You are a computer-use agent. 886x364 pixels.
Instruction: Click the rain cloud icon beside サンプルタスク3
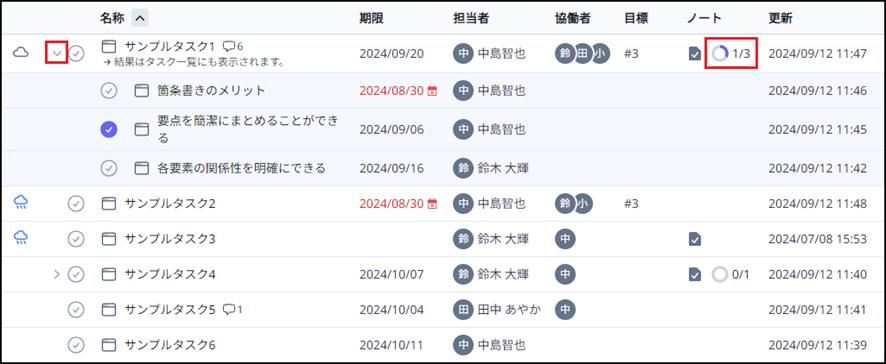tap(21, 236)
